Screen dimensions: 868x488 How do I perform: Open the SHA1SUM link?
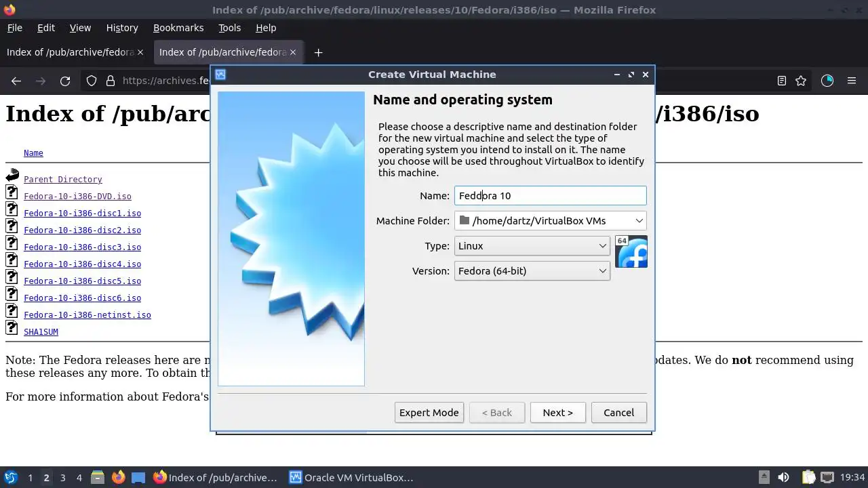click(41, 332)
